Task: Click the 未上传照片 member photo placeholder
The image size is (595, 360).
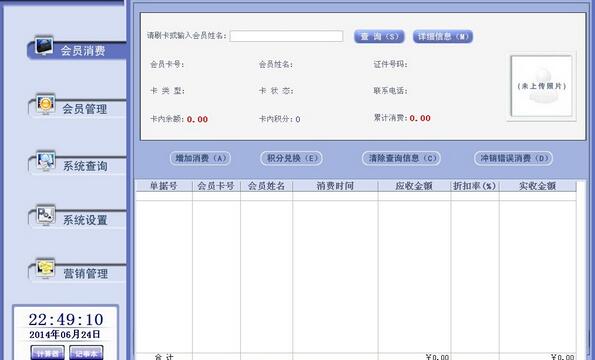Action: click(541, 86)
